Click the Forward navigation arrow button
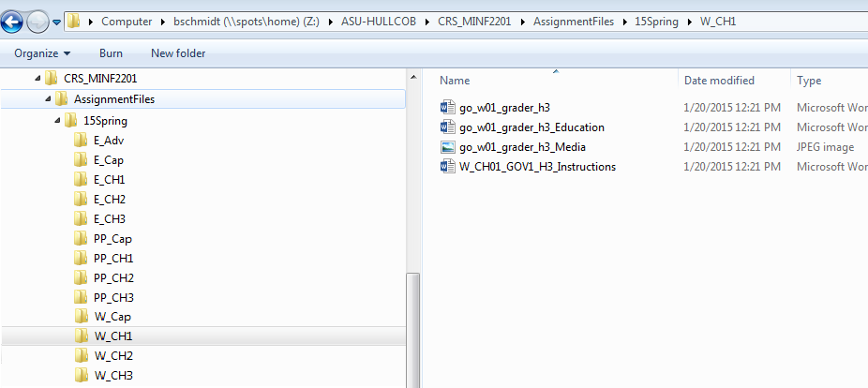The image size is (868, 388). click(37, 20)
